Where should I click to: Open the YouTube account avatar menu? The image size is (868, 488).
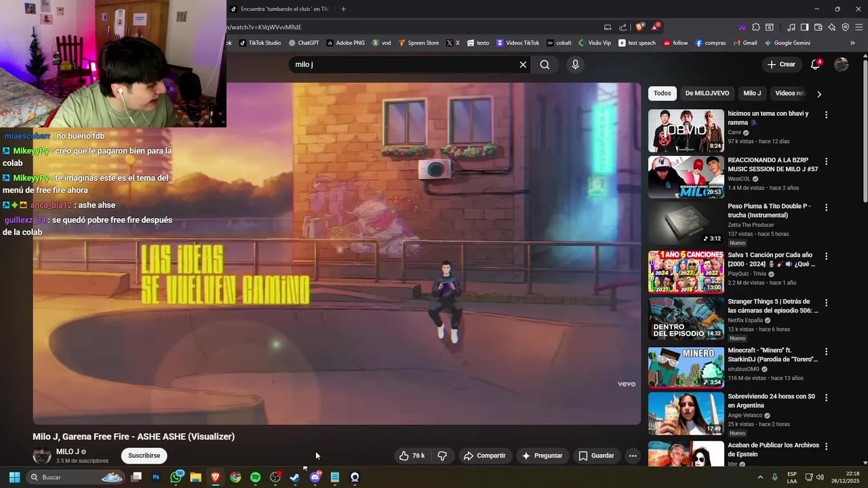click(841, 64)
